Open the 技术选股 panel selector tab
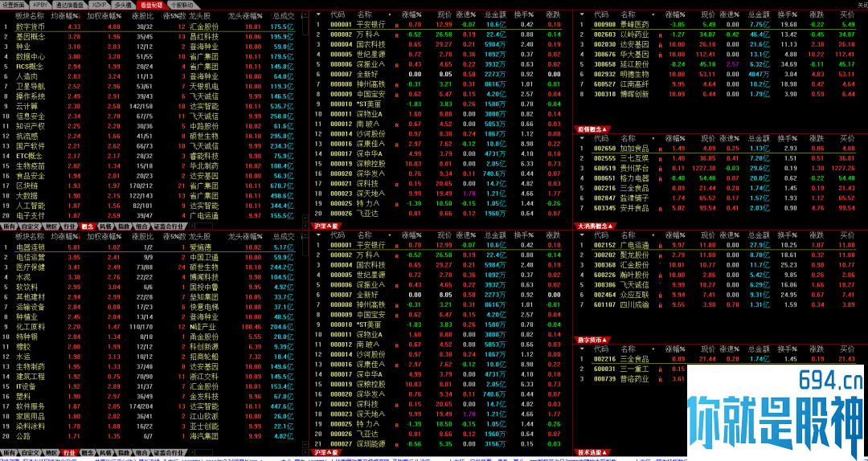This screenshot has width=868, height=461. click(x=592, y=452)
